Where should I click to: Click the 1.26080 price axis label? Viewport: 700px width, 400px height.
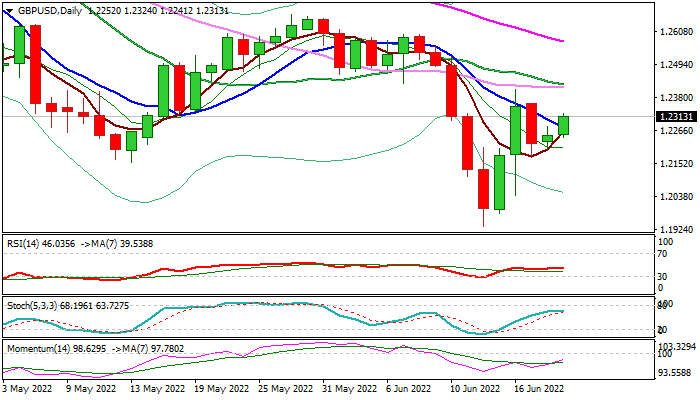click(x=677, y=32)
